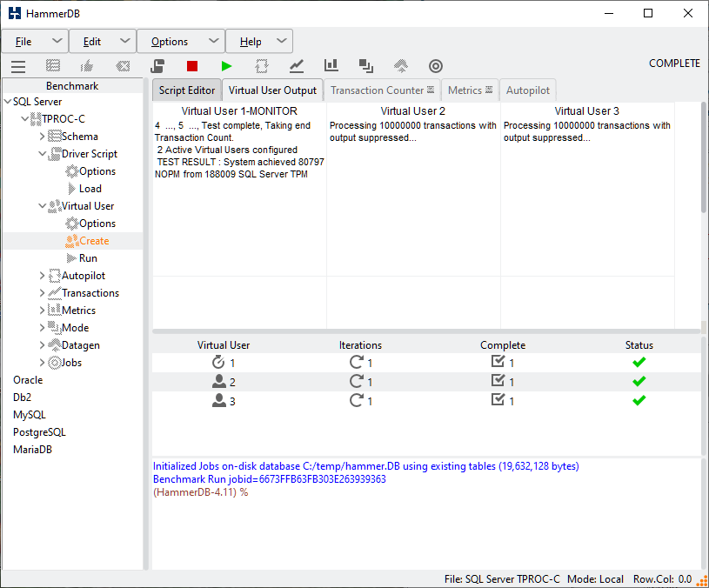Collapse the Virtual User tree node

click(x=42, y=205)
